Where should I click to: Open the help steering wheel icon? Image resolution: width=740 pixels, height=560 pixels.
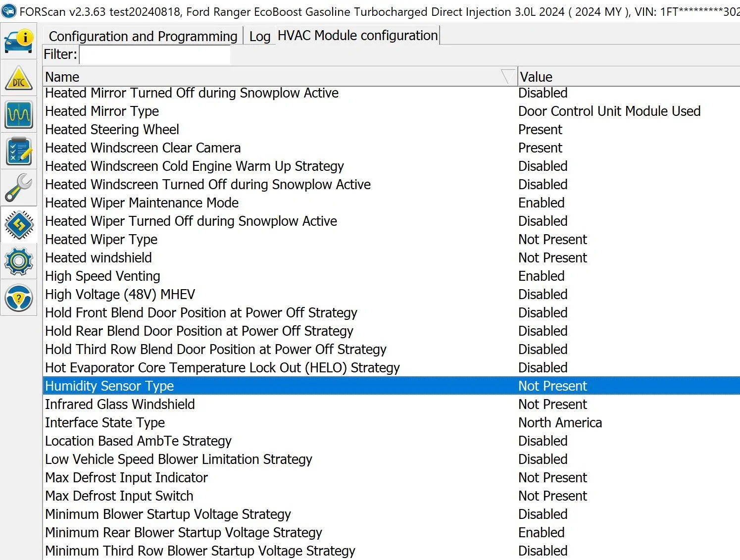[19, 298]
